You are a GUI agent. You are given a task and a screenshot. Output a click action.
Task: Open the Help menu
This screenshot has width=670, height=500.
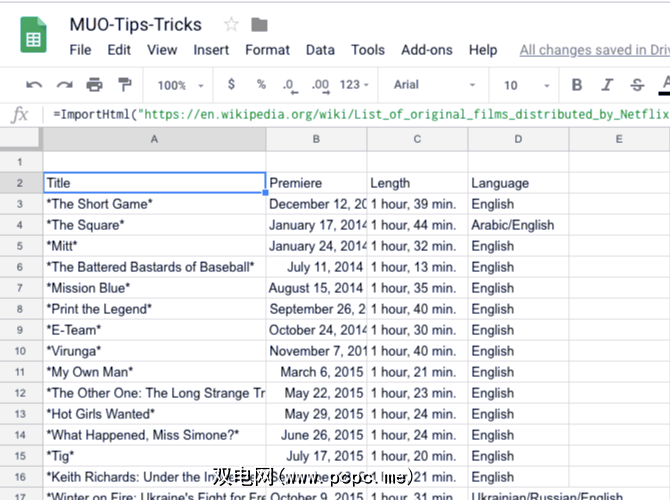(483, 50)
